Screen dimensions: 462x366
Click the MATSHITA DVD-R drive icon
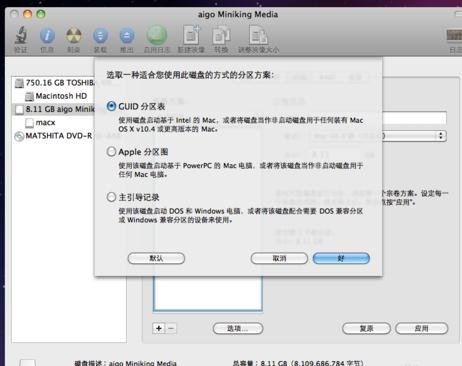19,136
